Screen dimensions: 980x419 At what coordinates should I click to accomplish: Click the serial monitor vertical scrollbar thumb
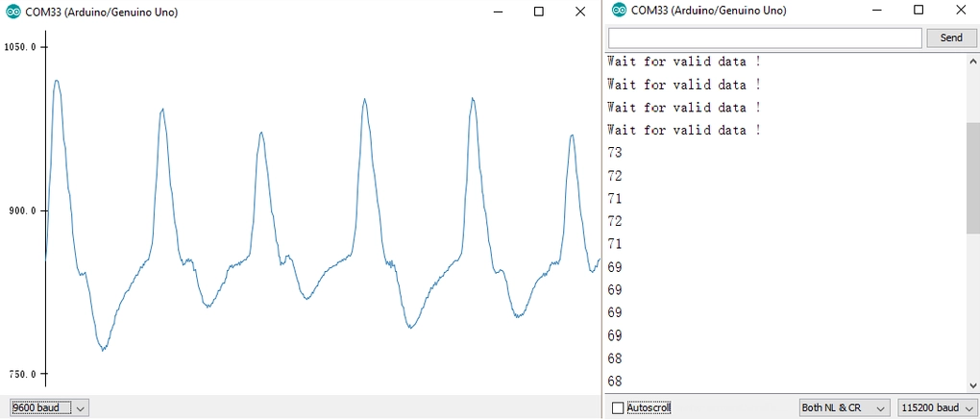[972, 178]
